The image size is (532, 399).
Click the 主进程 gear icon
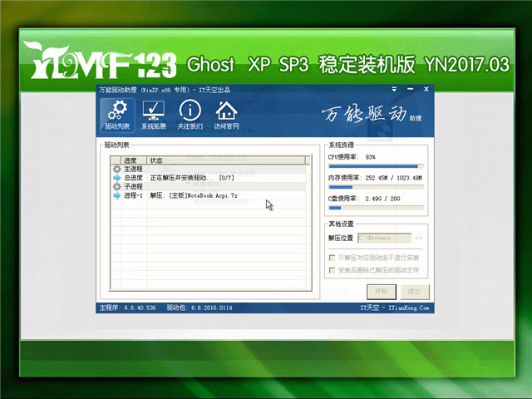pyautogui.click(x=116, y=169)
